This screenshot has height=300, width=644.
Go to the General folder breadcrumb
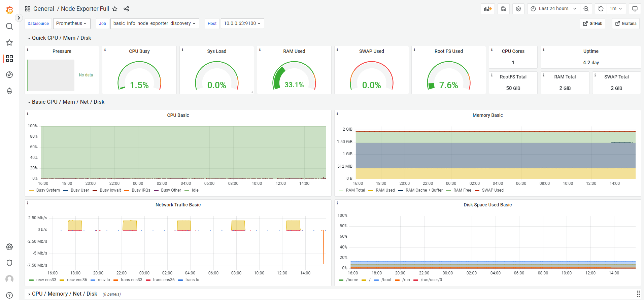[44, 9]
